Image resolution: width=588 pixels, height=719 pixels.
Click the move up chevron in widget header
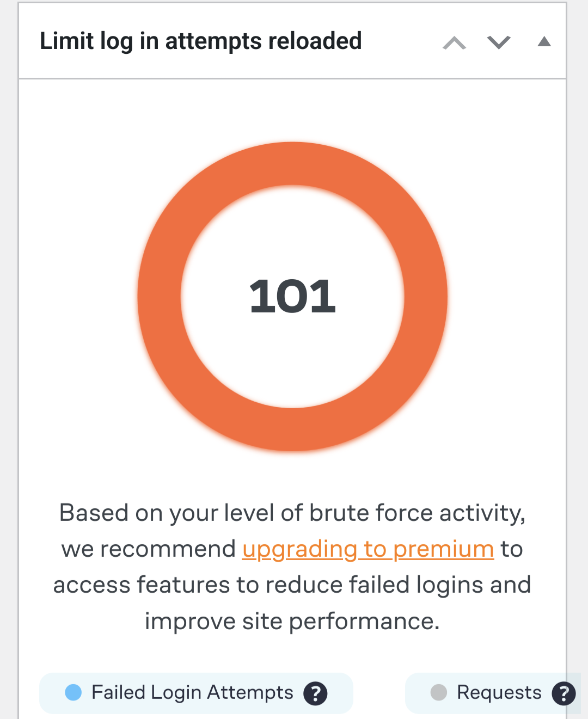(454, 42)
